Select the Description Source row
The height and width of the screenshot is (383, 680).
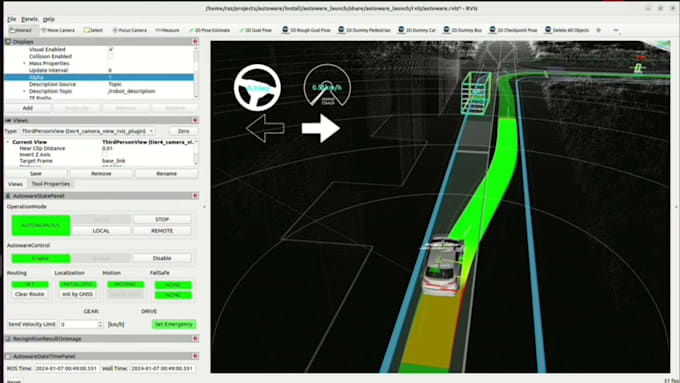pos(99,84)
